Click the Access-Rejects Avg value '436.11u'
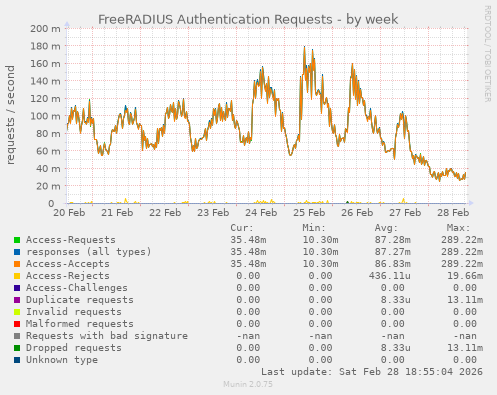Image resolution: width=497 pixels, height=395 pixels. pyautogui.click(x=390, y=276)
